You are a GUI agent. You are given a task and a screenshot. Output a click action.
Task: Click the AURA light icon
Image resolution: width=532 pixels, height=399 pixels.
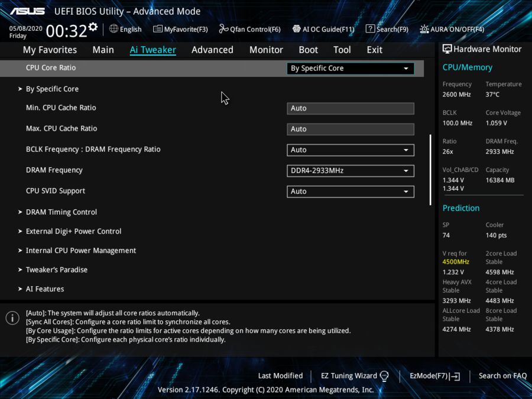(424, 29)
